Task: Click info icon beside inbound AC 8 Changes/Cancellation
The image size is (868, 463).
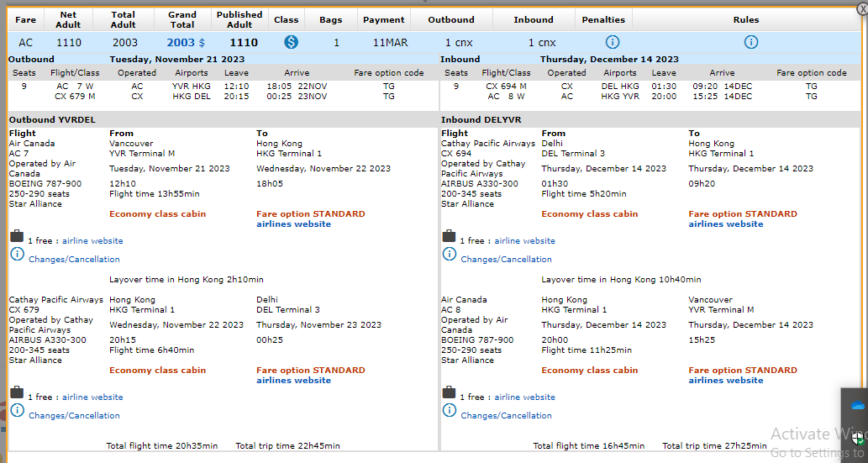Action: point(449,411)
